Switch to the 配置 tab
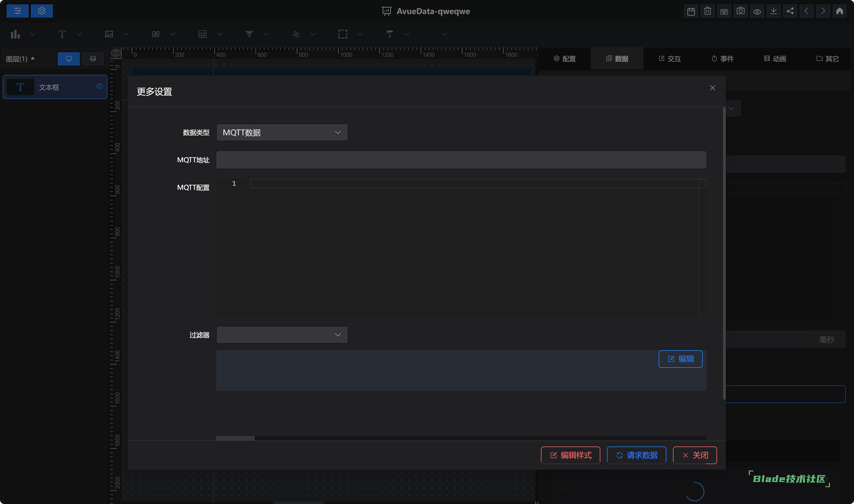Screen dimensions: 854x504 pyautogui.click(x=564, y=59)
